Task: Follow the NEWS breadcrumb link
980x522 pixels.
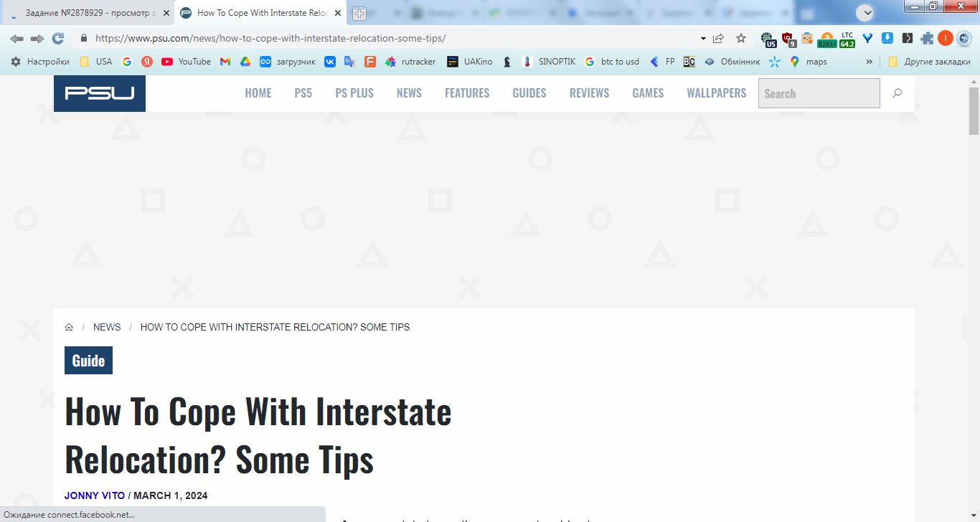Action: pos(107,327)
